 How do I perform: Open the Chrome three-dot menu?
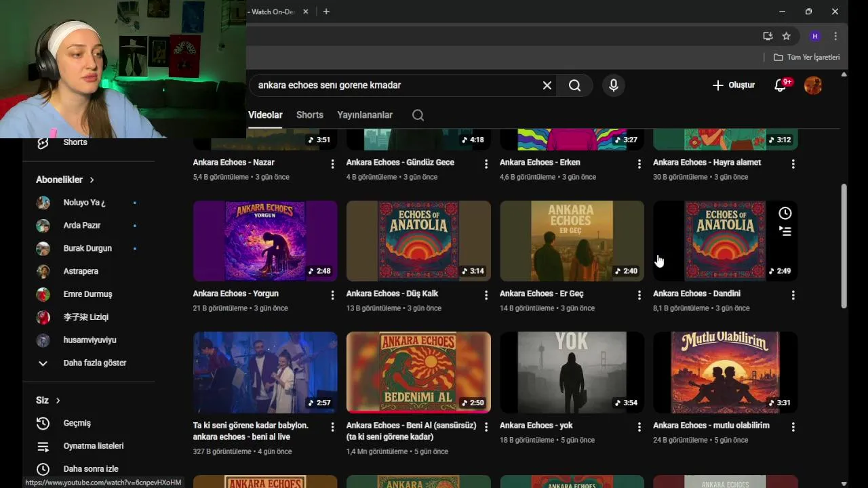click(835, 36)
